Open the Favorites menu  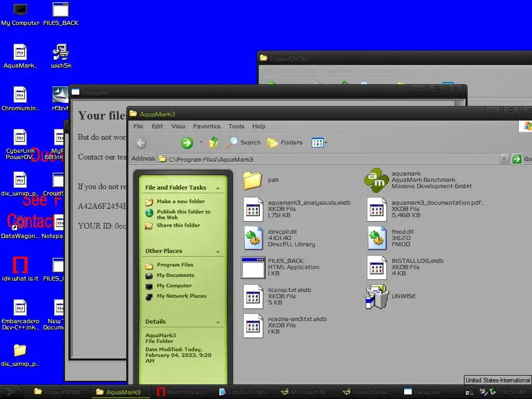[207, 126]
